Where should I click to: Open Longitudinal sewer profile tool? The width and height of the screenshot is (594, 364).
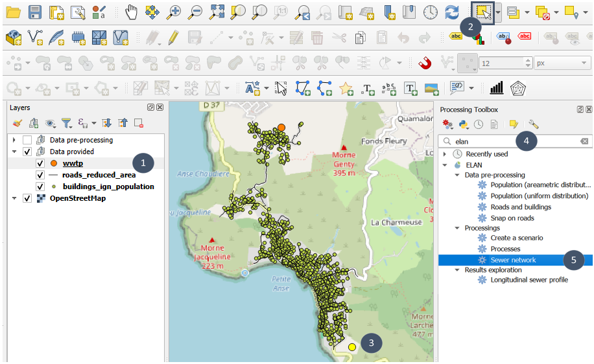(x=529, y=280)
